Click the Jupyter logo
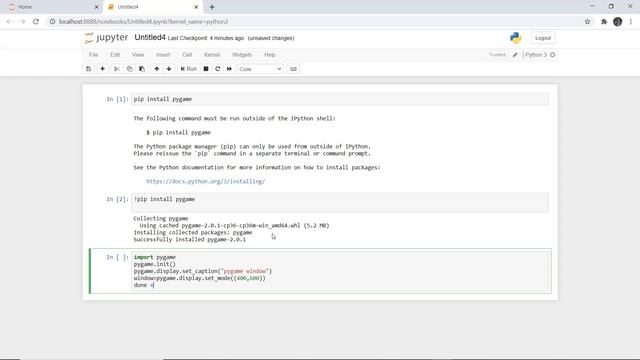Screen dimensions: 640x360 tap(107, 38)
